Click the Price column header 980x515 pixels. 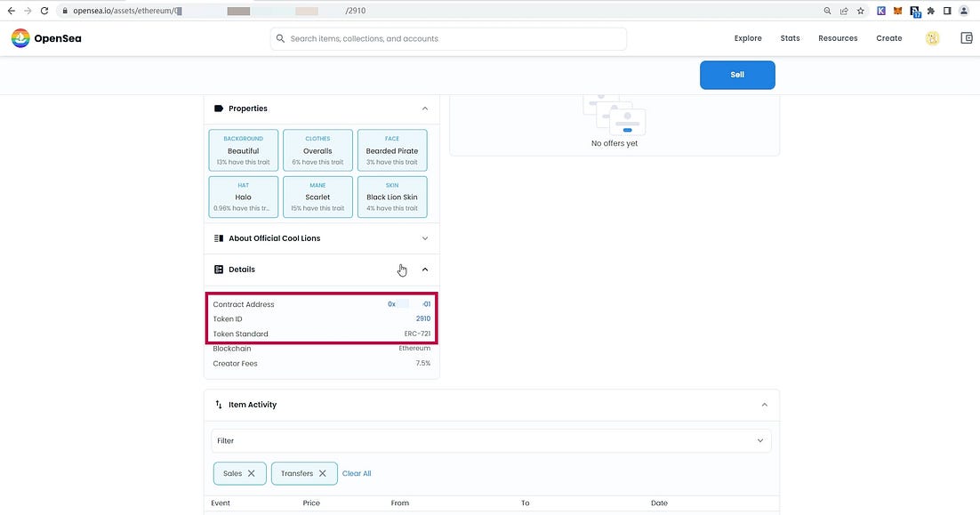[x=311, y=503]
